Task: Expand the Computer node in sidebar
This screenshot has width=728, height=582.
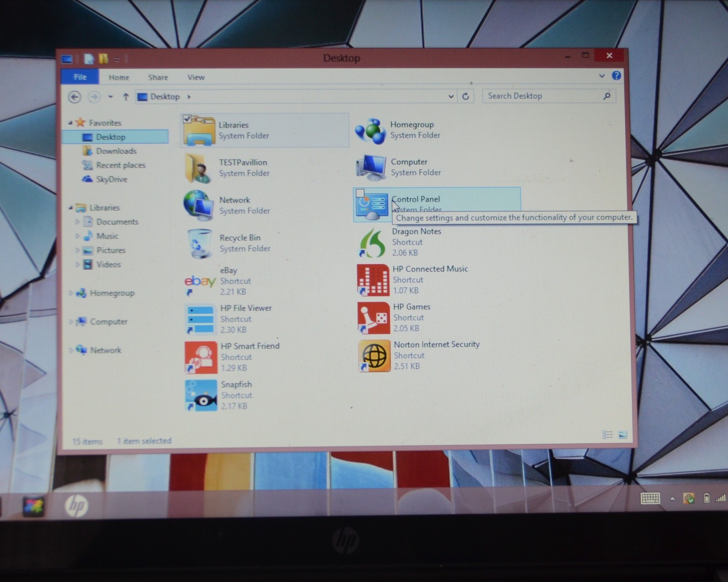Action: (x=71, y=322)
